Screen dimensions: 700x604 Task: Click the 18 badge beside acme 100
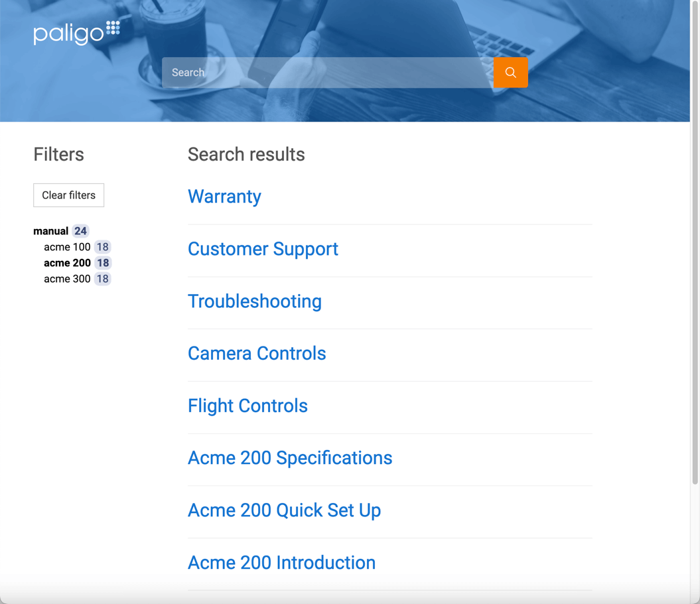point(103,246)
